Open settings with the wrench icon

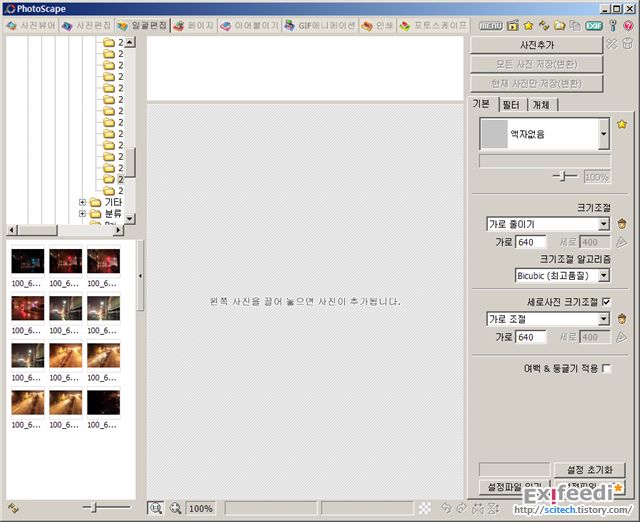613,26
